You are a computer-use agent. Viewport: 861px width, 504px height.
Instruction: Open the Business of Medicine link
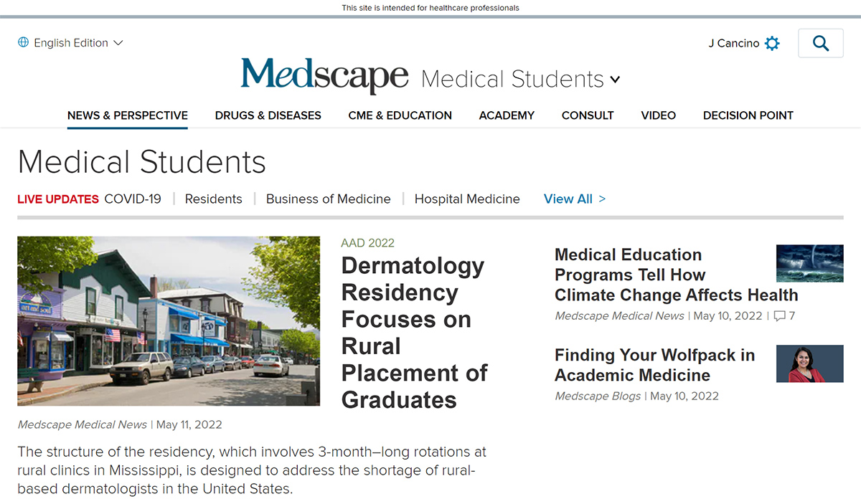[328, 199]
